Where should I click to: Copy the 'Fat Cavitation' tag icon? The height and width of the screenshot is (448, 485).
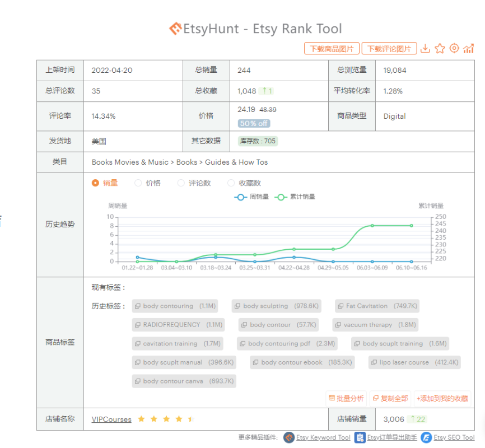coord(341,306)
